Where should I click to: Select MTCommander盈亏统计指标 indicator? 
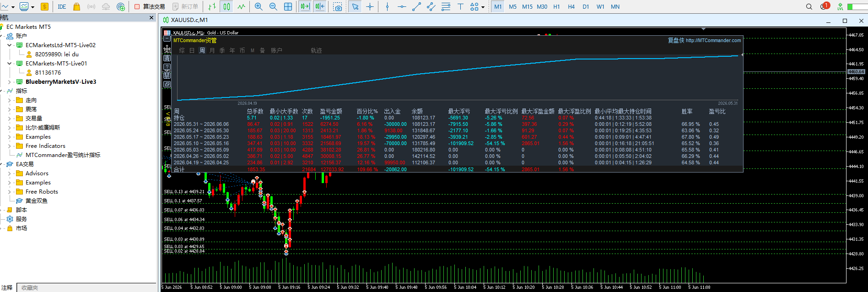[x=58, y=155]
